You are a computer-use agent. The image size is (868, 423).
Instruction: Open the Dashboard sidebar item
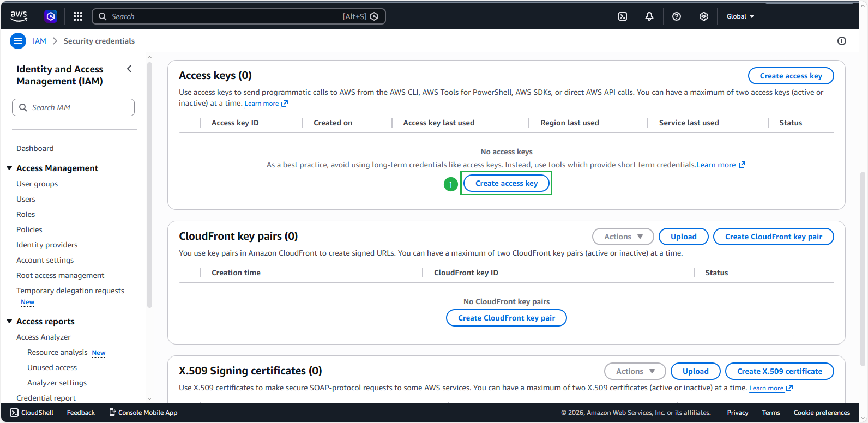pos(35,148)
